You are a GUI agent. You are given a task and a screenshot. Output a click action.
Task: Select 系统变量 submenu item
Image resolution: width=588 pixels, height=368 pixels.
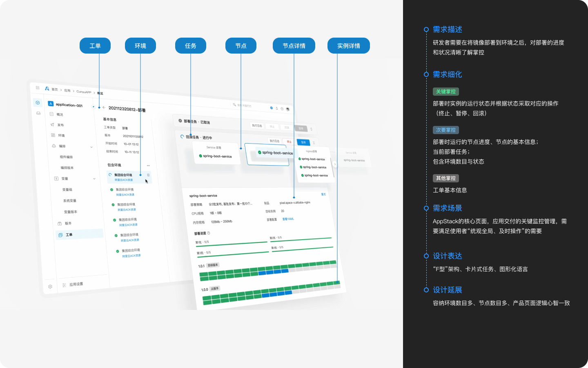coord(70,201)
